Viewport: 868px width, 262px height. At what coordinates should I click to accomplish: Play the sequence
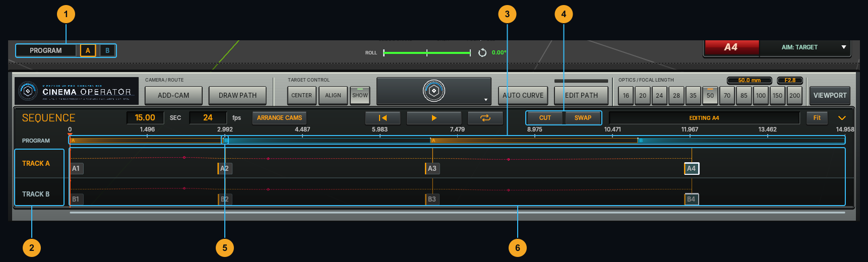[433, 118]
